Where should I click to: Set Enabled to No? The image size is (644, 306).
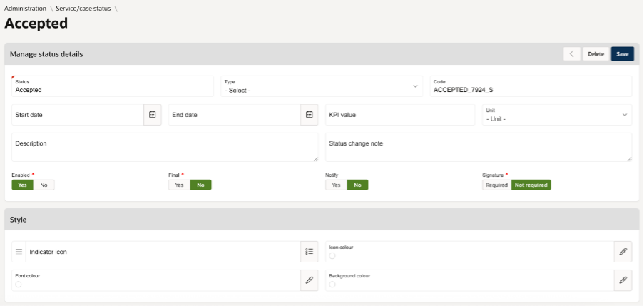coord(44,185)
